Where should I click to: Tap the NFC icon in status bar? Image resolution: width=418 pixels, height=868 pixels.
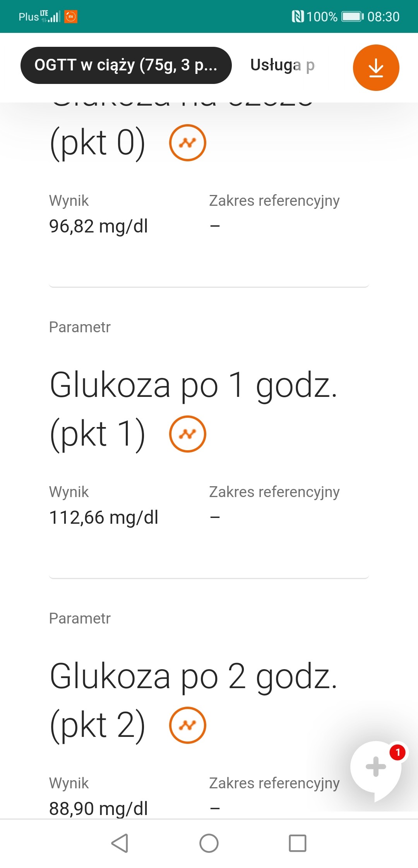point(298,17)
